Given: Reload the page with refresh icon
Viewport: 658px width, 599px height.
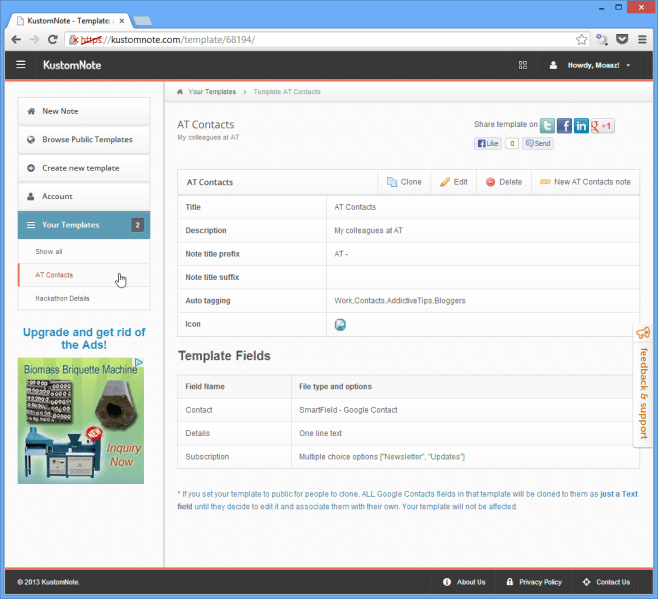Looking at the screenshot, I should coord(52,39).
